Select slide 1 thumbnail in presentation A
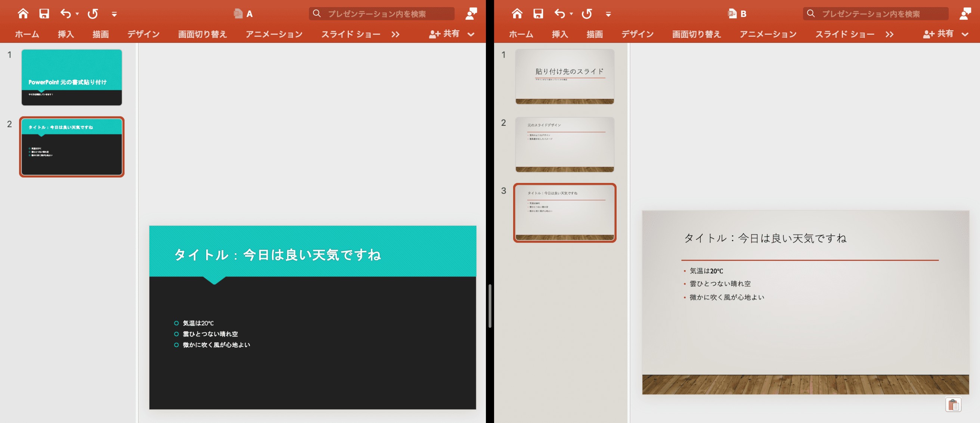 coord(72,77)
